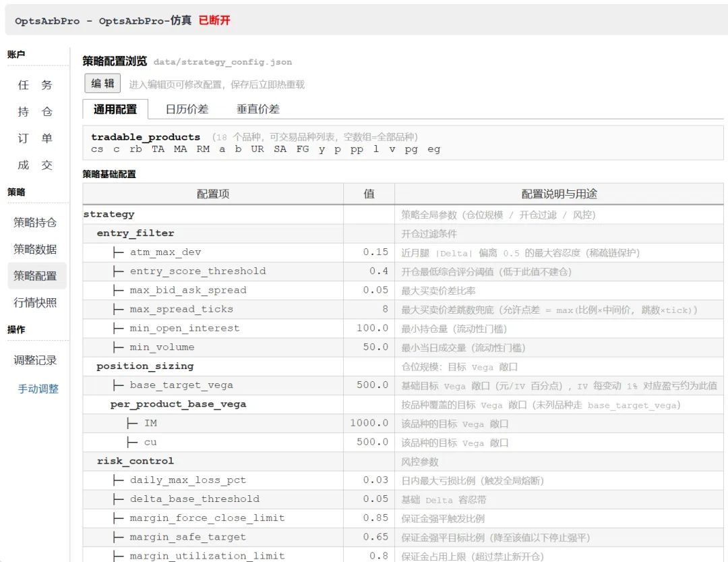Click the IM product row
728x562 pixels.
pyautogui.click(x=403, y=424)
